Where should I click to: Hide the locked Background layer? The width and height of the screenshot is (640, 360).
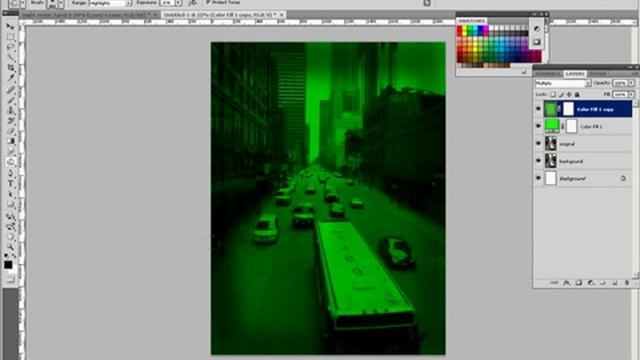tap(538, 178)
